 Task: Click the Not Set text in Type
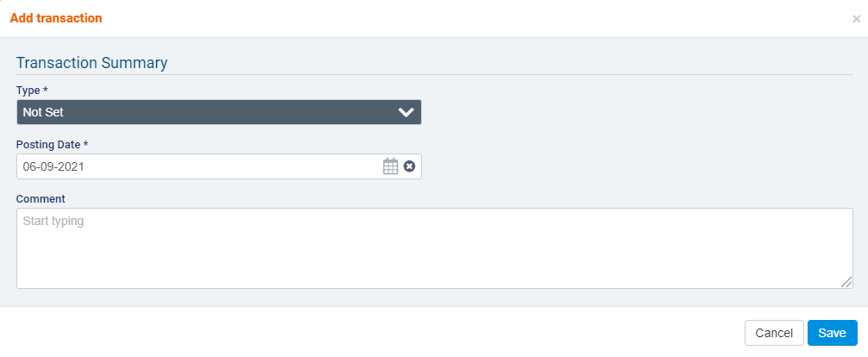tap(43, 112)
